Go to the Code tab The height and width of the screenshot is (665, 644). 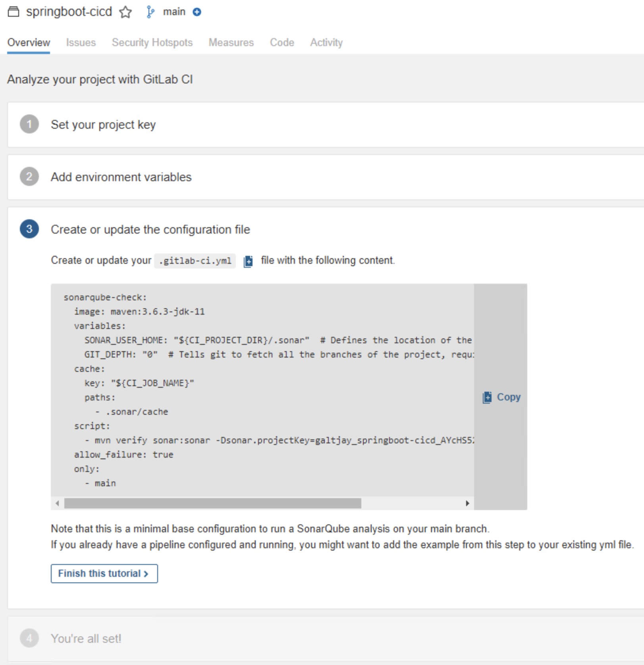click(x=282, y=43)
